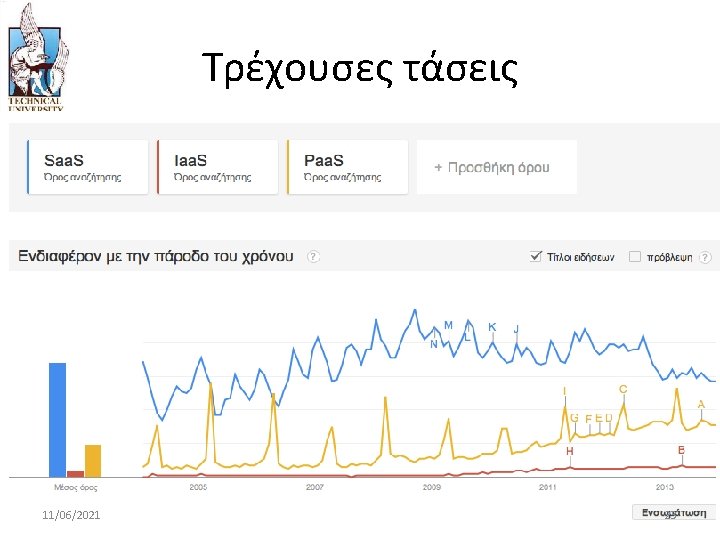The height and width of the screenshot is (540, 720).
Task: Click news marker H on red line
Action: click(570, 452)
